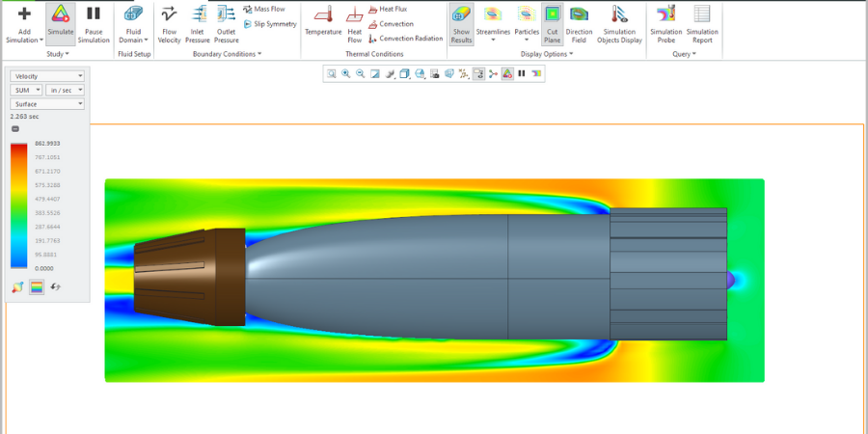
Task: Expand the Display Options group menu
Action: (547, 54)
